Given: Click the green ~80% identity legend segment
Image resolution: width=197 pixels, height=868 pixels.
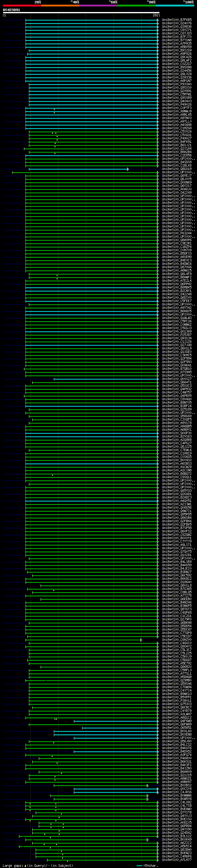Looking at the screenshot, I should (x=137, y=6).
